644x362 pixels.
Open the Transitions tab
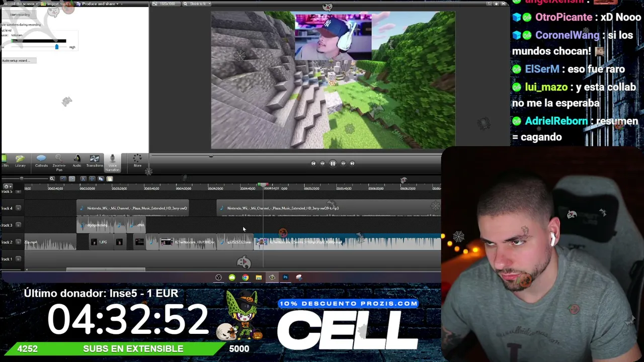(94, 161)
